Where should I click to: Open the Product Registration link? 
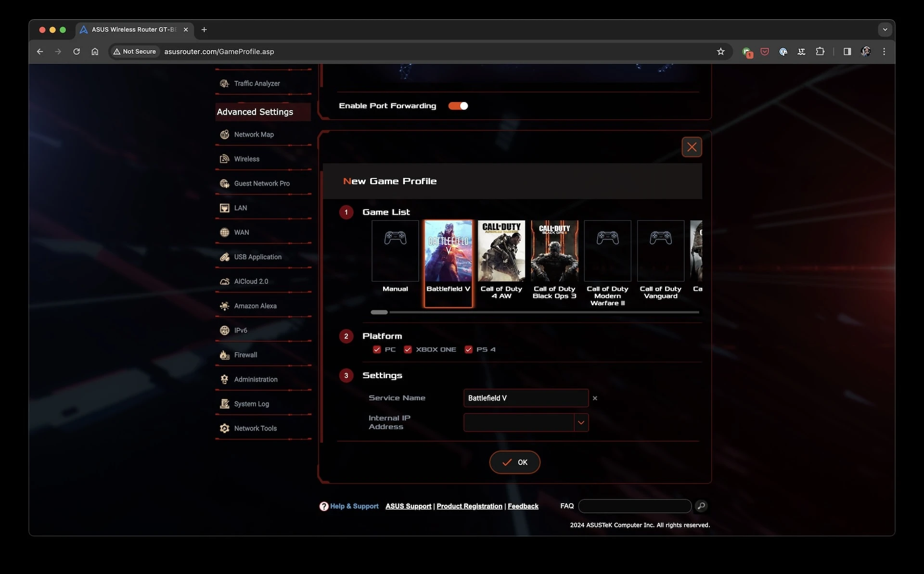point(469,506)
